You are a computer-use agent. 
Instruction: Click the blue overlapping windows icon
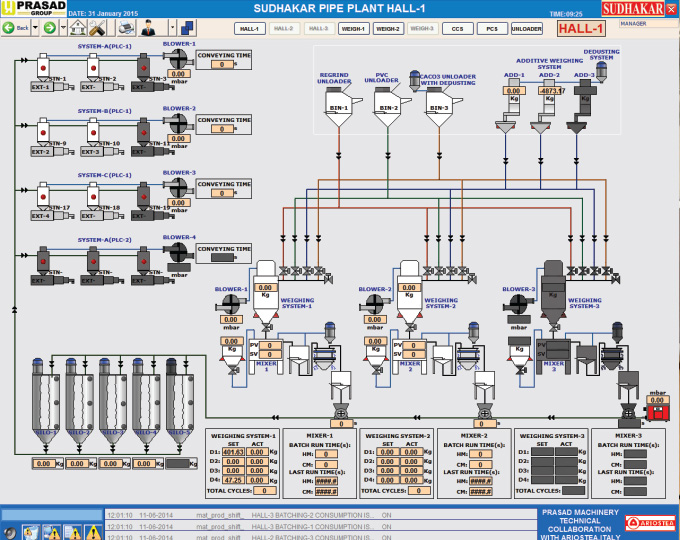[188, 28]
